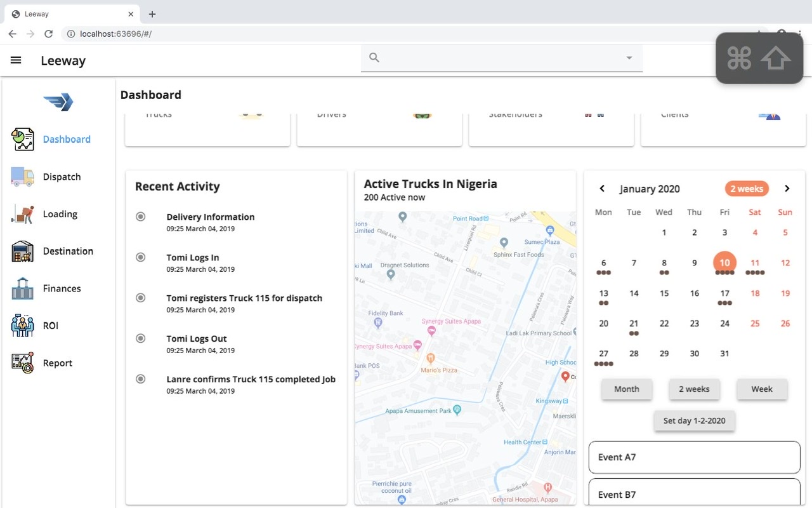Click the Week view button
The image size is (812, 508).
point(762,389)
